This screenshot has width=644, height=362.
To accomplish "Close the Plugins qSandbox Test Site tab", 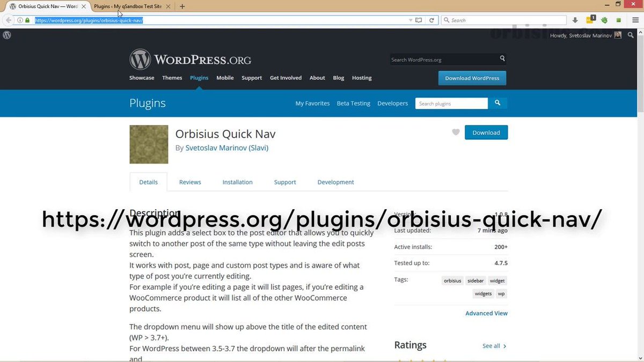I will pyautogui.click(x=169, y=6).
